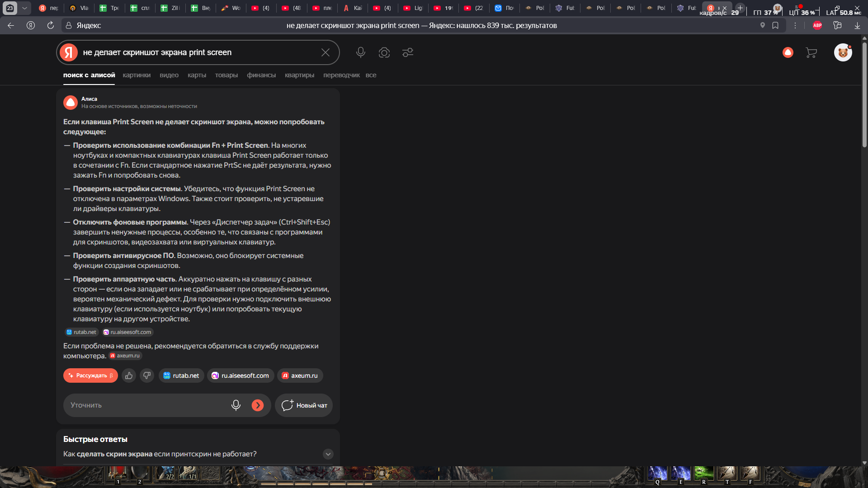Screen dimensions: 868x488
Task: Switch to the 'товары' search tab
Action: click(226, 75)
